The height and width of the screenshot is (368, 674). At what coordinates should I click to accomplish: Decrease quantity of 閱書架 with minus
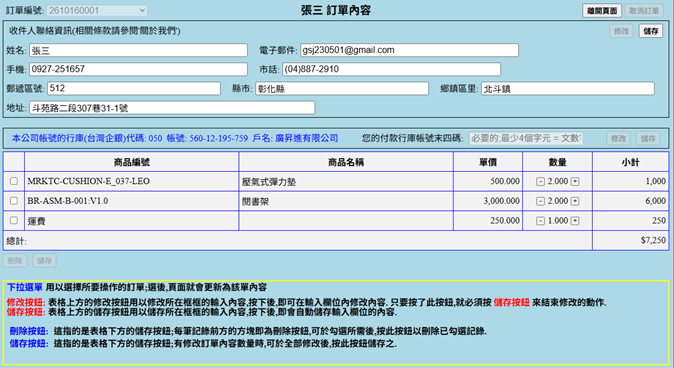tap(540, 201)
